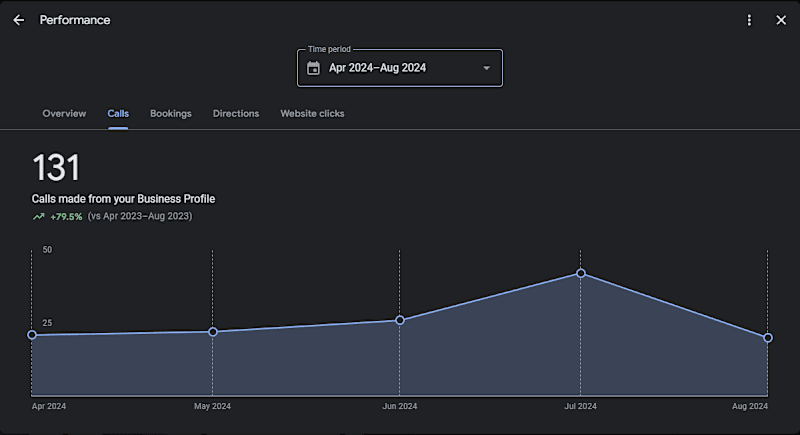Expand the Time period dropdown arrow

487,68
